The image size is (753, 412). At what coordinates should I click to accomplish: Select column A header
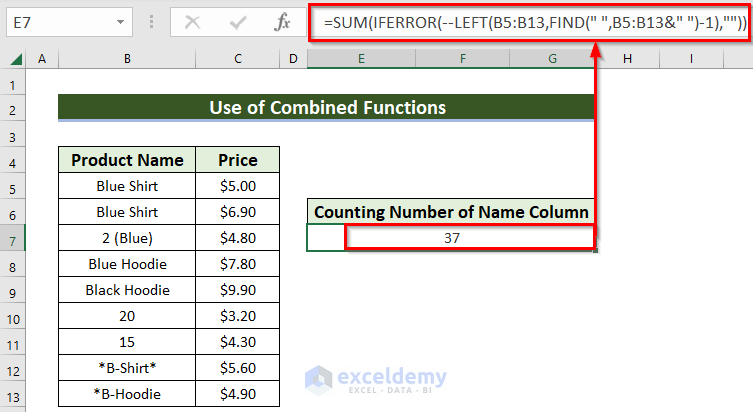pos(42,59)
